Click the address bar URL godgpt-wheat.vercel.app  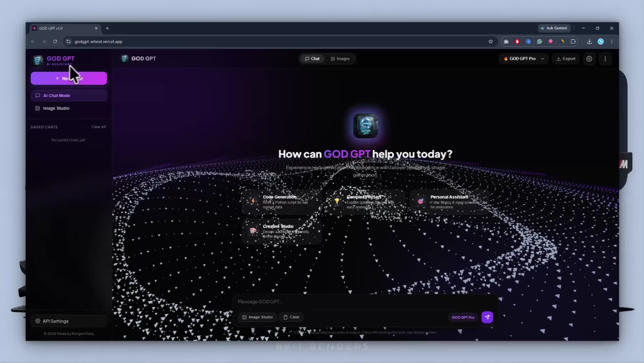(98, 42)
